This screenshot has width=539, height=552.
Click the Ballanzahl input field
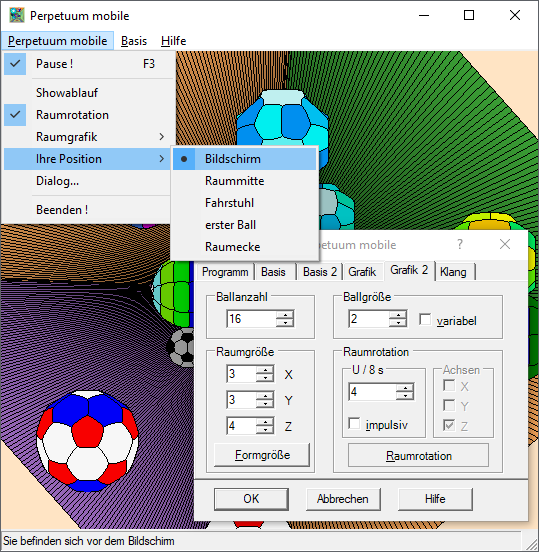point(251,319)
